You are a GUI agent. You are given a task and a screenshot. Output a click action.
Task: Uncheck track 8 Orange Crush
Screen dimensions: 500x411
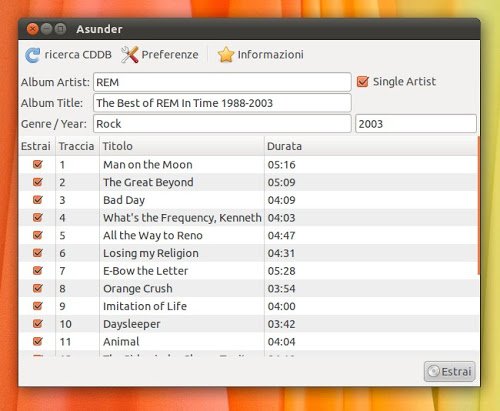coord(38,288)
